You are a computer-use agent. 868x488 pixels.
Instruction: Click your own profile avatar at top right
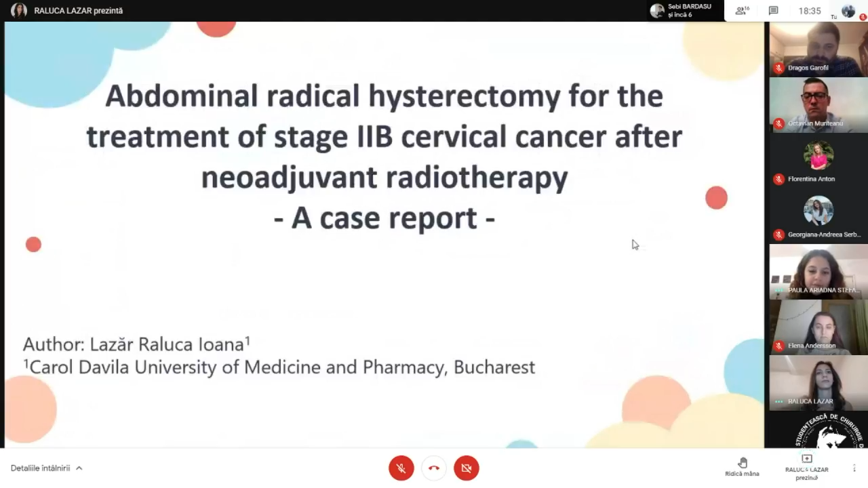coord(848,11)
